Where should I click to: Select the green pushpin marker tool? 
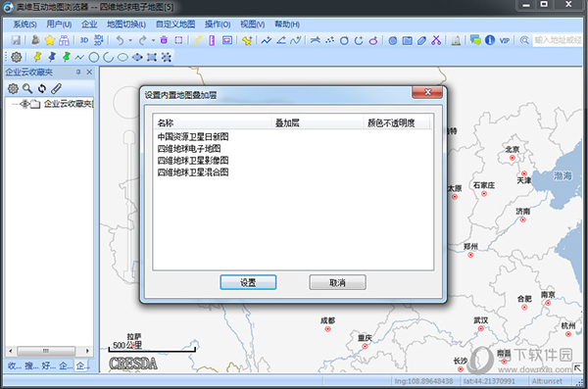pyautogui.click(x=67, y=57)
